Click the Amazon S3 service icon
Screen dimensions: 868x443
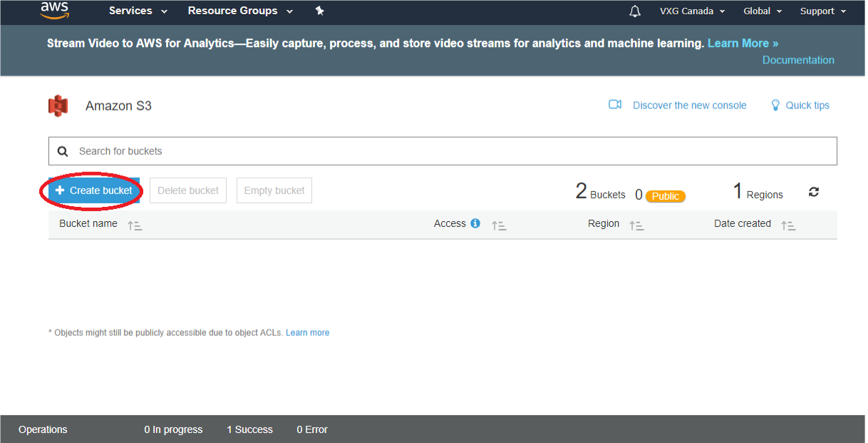point(58,106)
